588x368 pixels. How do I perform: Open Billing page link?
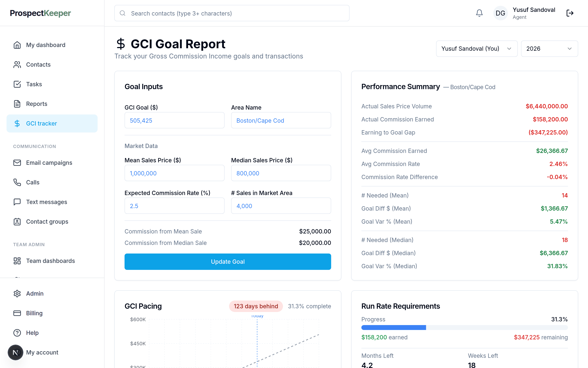52,313
